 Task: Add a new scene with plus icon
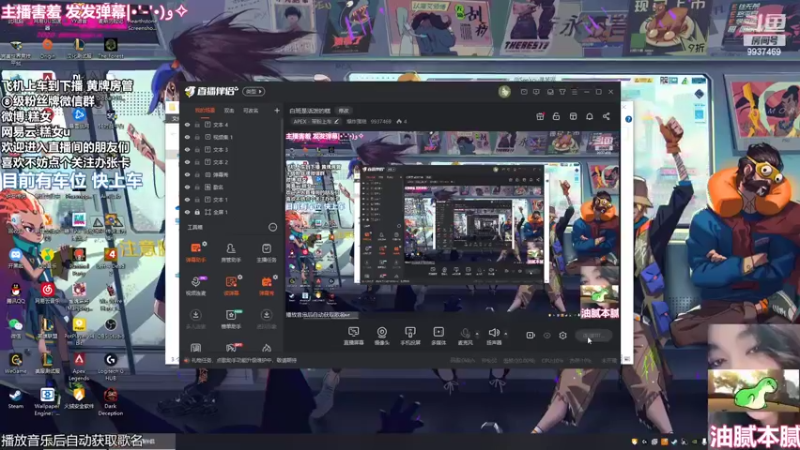[277, 110]
